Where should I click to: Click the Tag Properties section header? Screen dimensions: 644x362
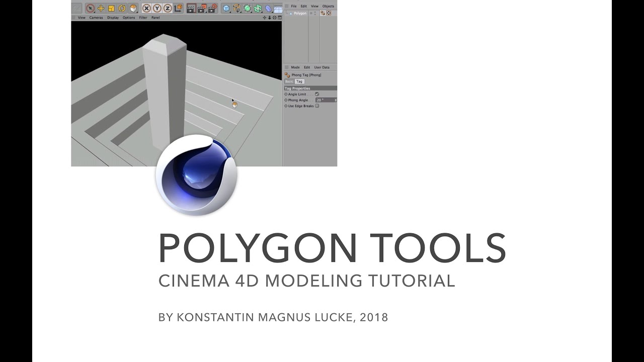tap(310, 88)
